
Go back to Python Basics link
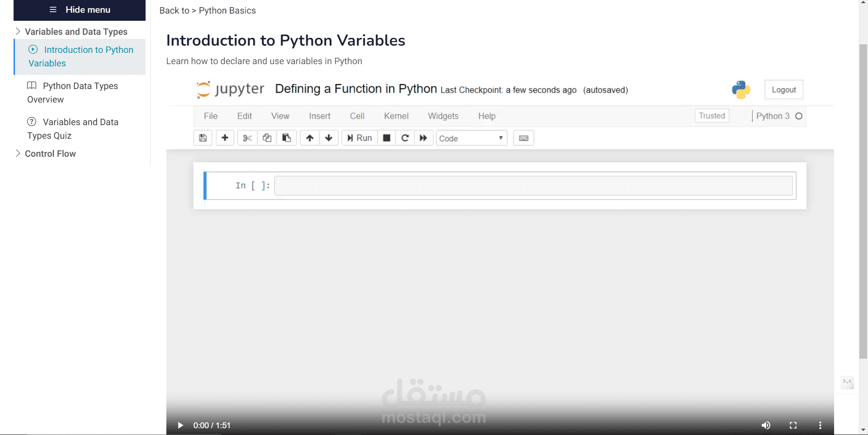[227, 10]
